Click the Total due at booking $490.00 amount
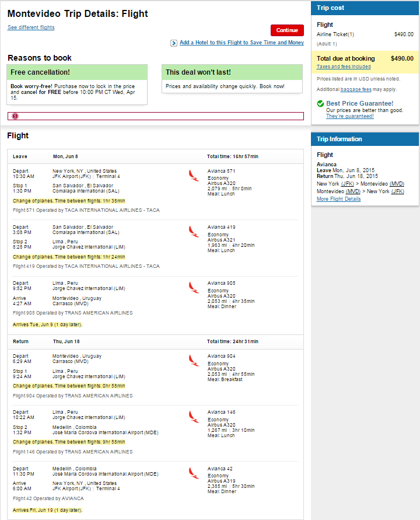420x520 pixels. click(x=402, y=59)
